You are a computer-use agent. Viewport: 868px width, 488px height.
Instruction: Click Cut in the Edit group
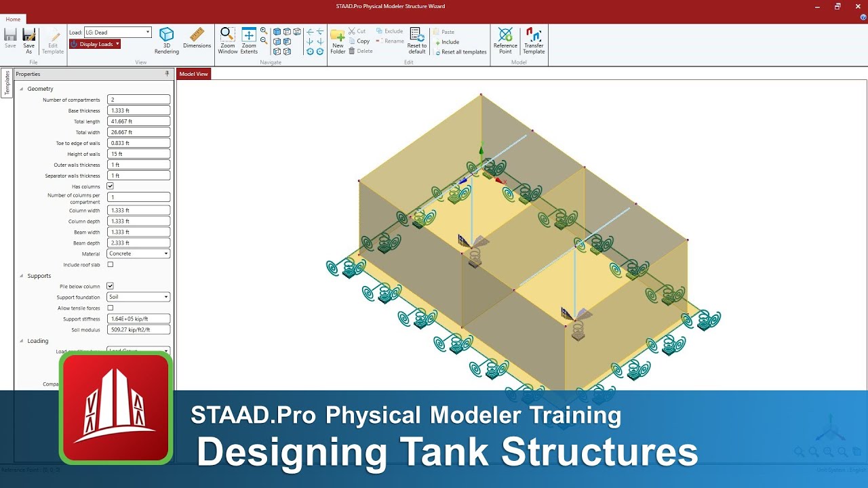pos(357,31)
